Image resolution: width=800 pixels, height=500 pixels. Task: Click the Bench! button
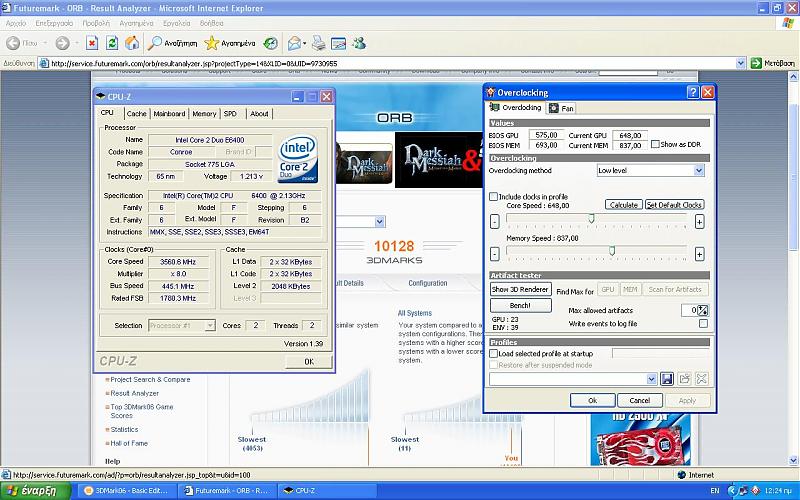(x=520, y=305)
